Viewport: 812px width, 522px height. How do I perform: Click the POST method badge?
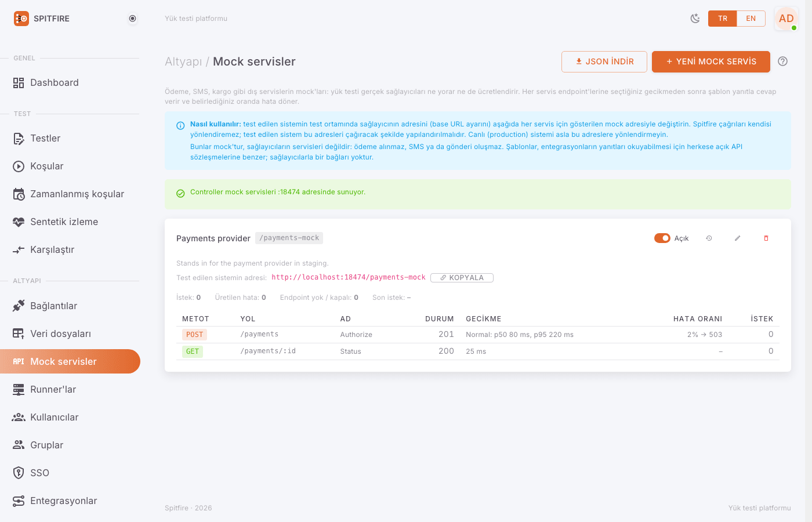click(x=195, y=335)
